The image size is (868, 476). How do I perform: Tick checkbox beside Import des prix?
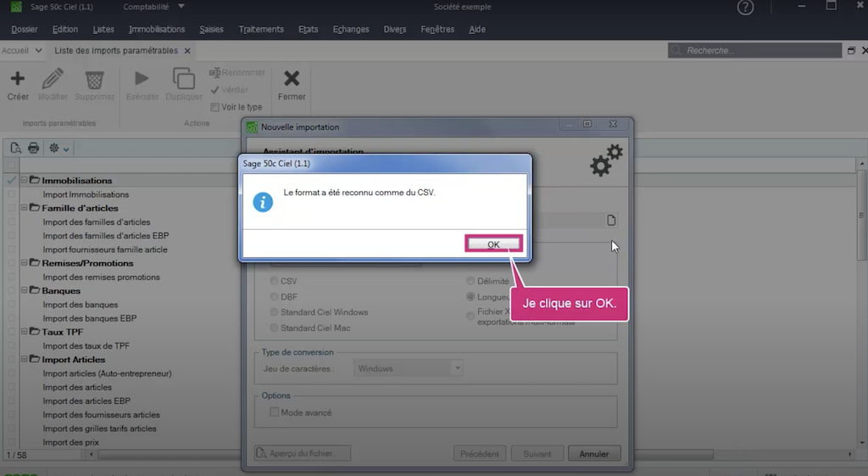[12, 442]
